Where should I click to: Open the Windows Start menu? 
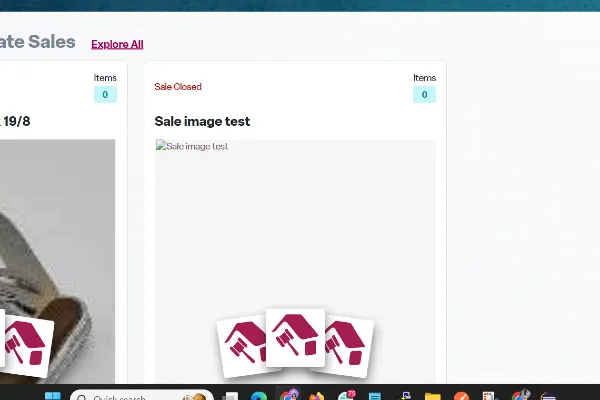[x=52, y=397]
